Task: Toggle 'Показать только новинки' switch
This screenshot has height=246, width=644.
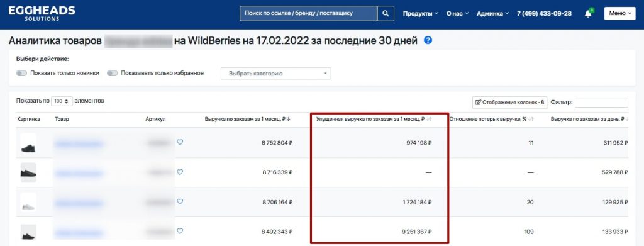Action: (21, 73)
